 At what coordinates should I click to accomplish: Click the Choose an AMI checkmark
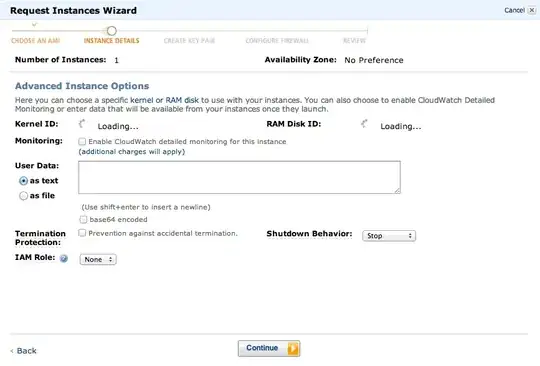(34, 24)
